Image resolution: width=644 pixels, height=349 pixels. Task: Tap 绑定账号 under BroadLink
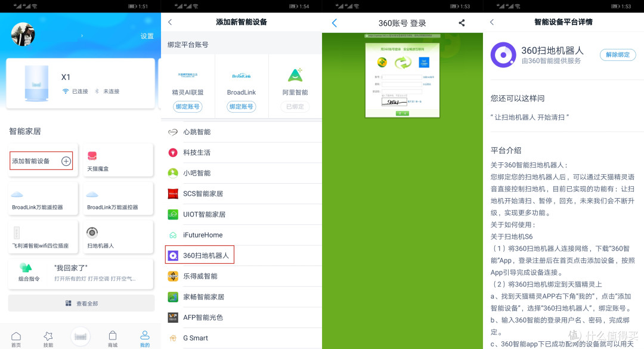241,106
